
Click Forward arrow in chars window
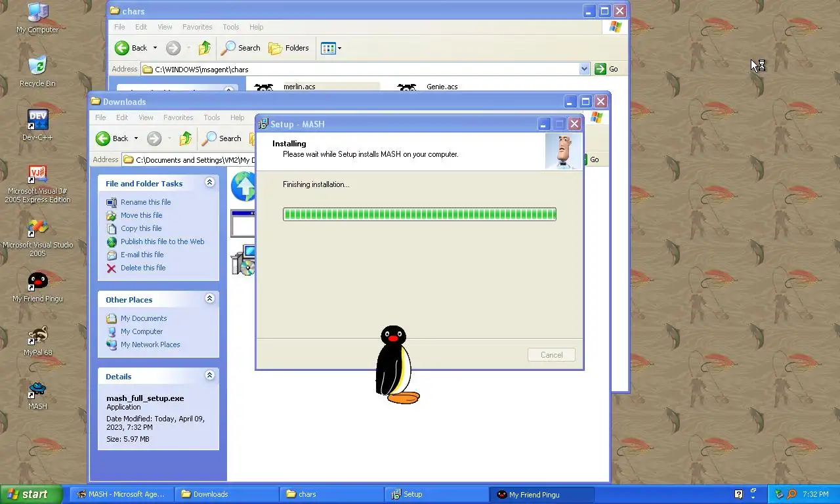173,48
